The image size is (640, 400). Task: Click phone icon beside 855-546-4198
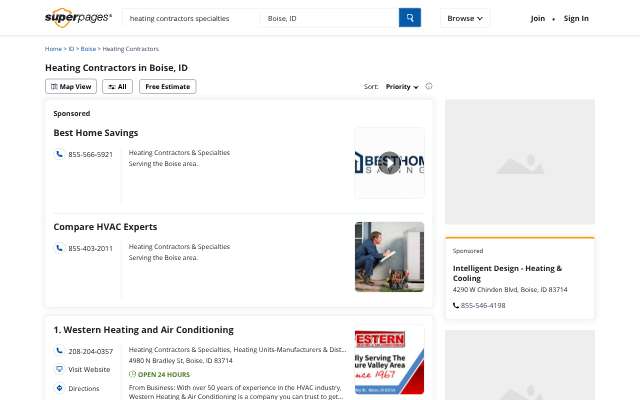456,305
